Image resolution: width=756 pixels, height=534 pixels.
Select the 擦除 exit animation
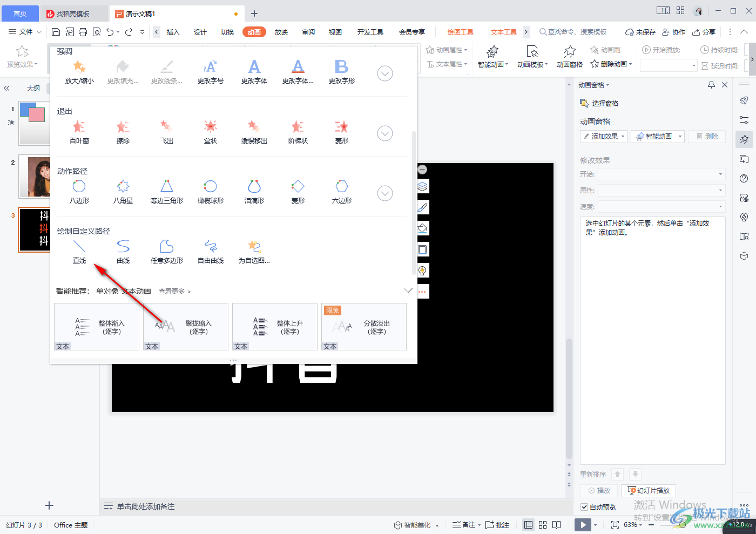click(123, 132)
